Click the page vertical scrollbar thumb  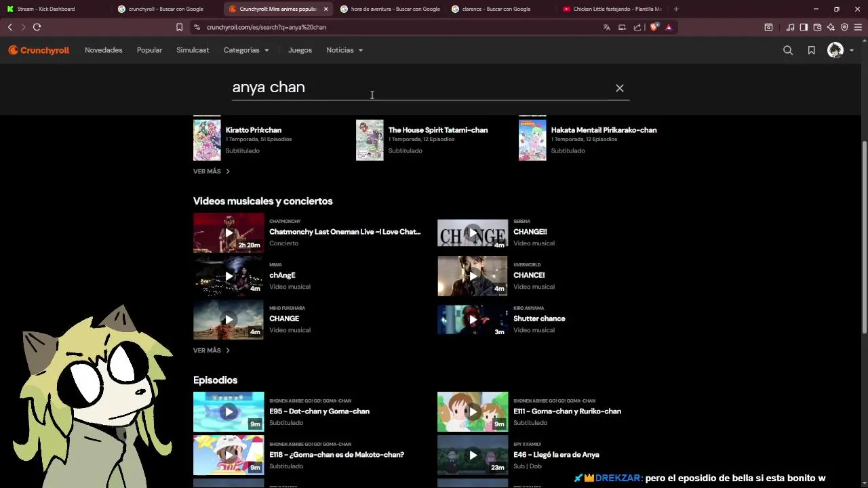click(x=864, y=237)
